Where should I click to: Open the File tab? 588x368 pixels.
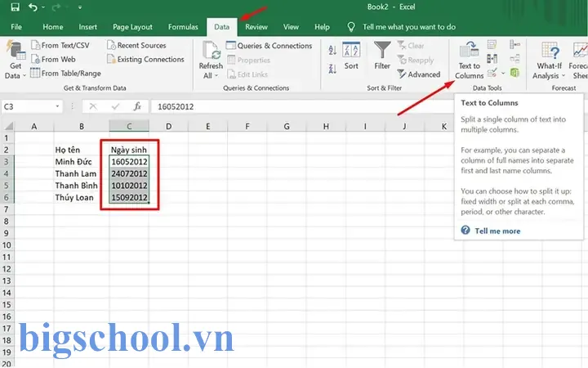click(x=16, y=27)
